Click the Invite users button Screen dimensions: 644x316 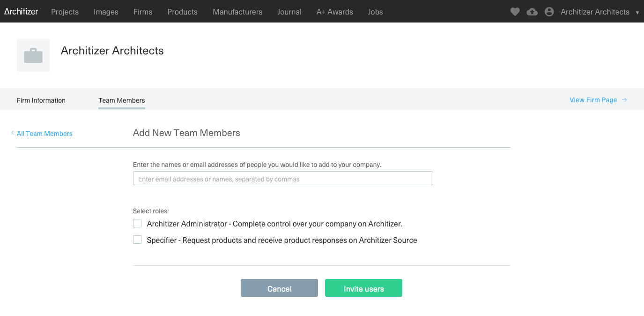pyautogui.click(x=363, y=288)
